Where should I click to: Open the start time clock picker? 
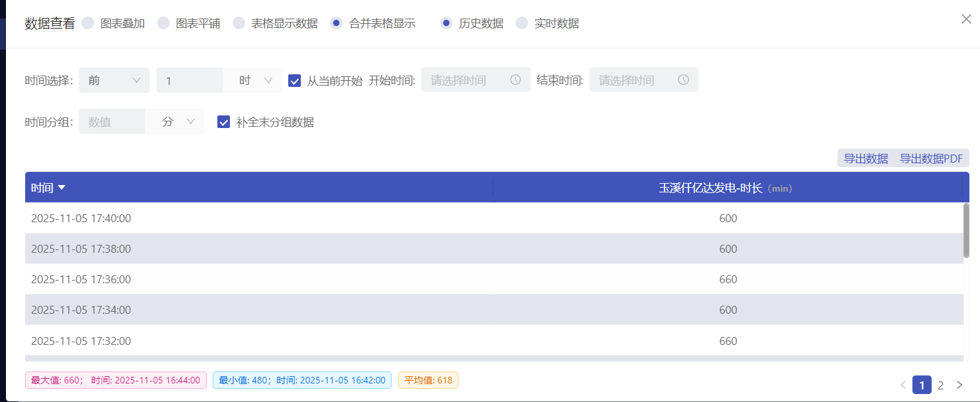pos(516,80)
